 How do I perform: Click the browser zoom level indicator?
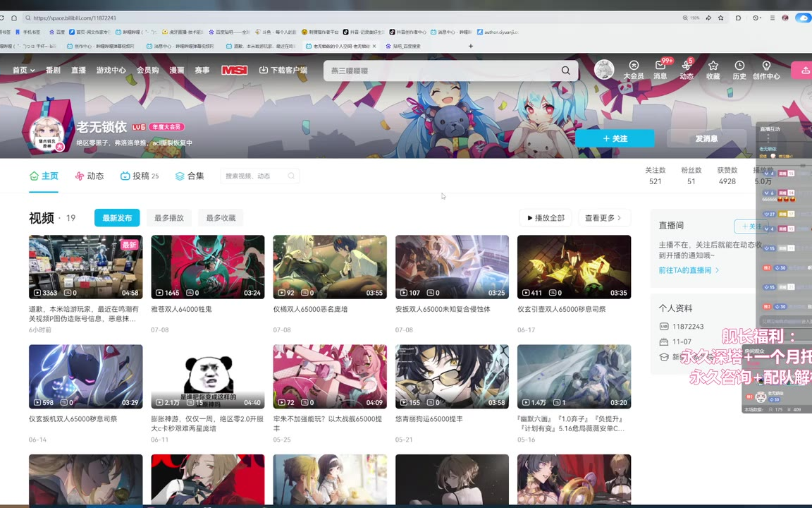coord(691,18)
